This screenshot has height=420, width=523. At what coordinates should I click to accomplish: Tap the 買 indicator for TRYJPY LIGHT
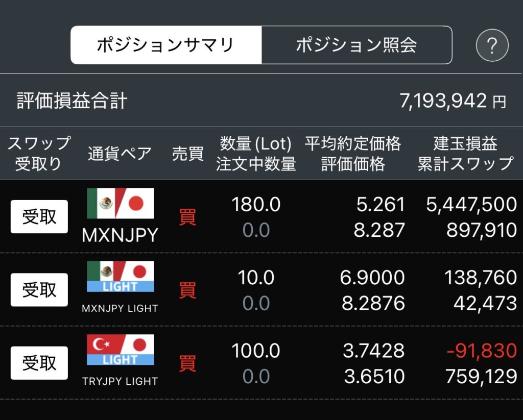(x=187, y=363)
